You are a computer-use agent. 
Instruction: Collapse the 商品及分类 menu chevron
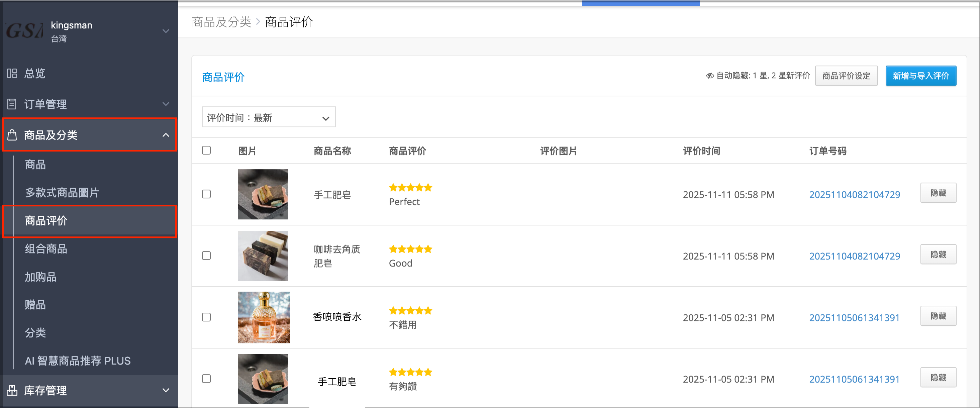pyautogui.click(x=166, y=135)
